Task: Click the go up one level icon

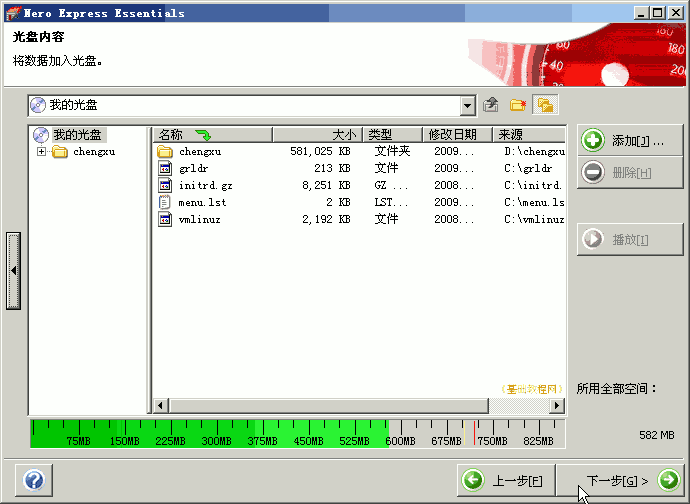Action: (x=491, y=105)
